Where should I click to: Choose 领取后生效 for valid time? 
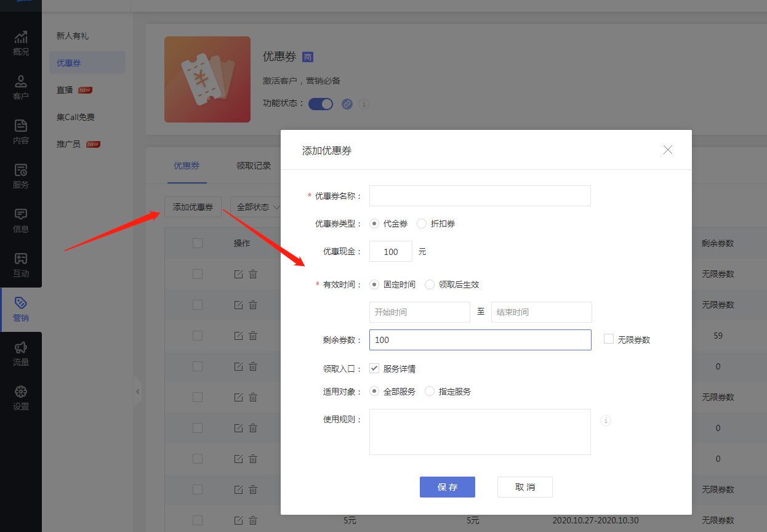430,284
